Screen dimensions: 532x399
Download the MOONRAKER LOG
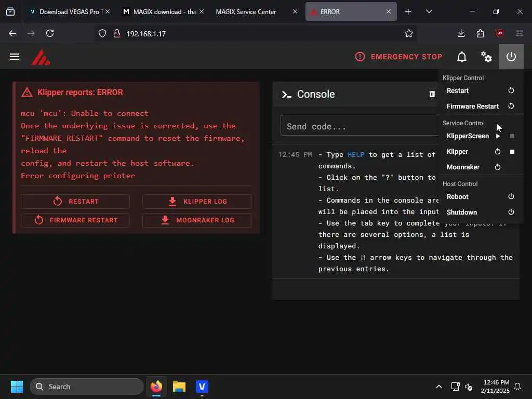pyautogui.click(x=197, y=220)
